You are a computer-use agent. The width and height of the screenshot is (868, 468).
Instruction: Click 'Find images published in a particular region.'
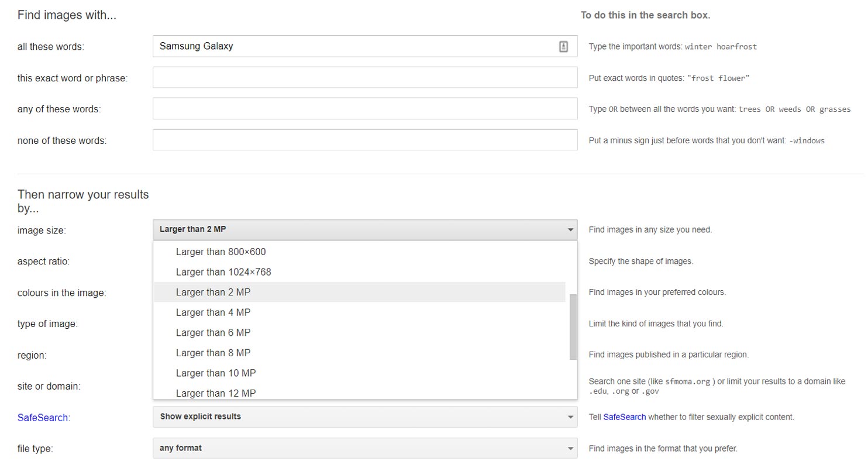point(669,355)
